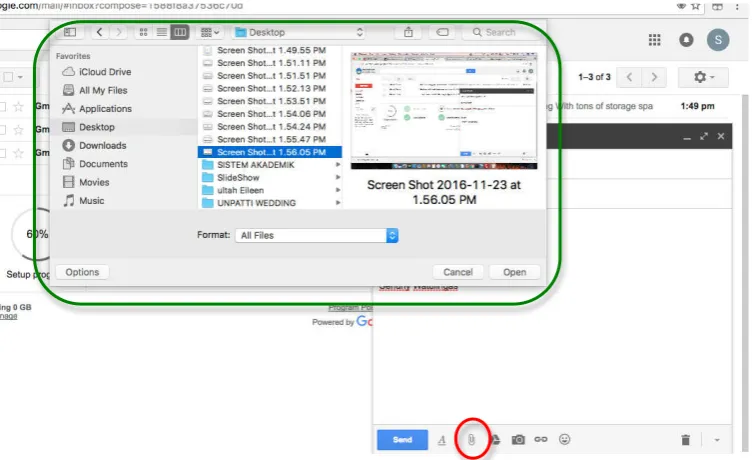
Task: Expand ultah Eileen folder arrow
Action: [x=338, y=190]
